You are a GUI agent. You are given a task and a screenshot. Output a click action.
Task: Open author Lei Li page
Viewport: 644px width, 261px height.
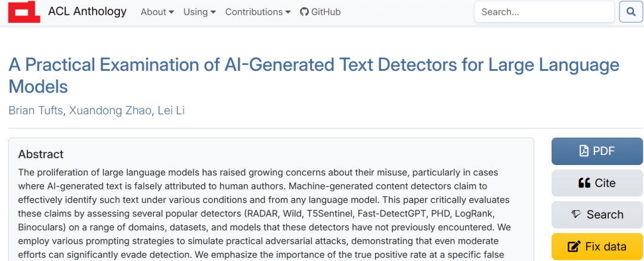coord(171,111)
